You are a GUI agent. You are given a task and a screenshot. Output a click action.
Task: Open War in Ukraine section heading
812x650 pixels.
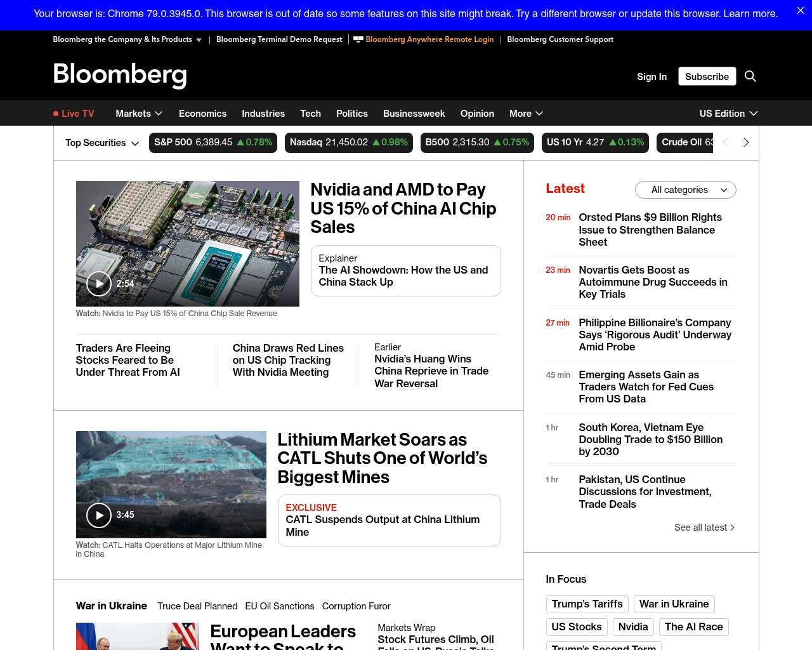(112, 606)
